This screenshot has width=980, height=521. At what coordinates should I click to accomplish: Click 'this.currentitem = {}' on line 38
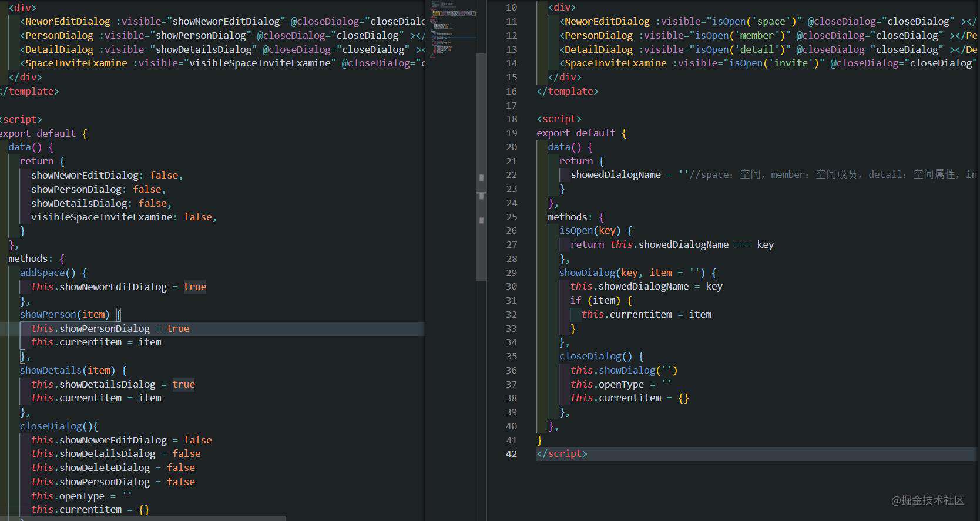point(629,398)
